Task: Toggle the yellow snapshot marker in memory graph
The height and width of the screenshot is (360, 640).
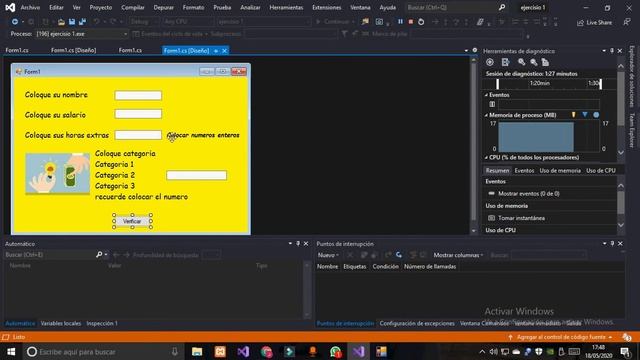Action: [x=573, y=115]
